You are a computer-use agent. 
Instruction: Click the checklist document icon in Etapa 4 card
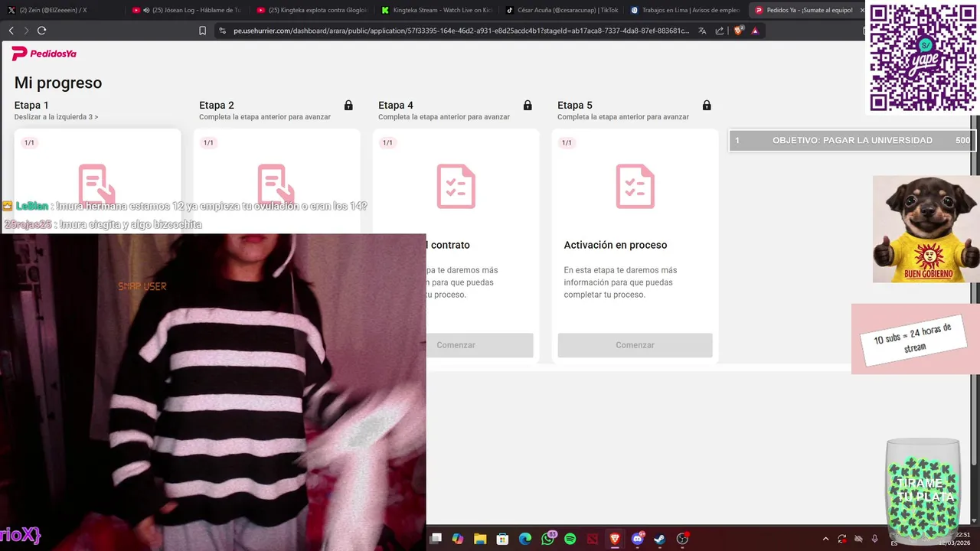pyautogui.click(x=456, y=186)
